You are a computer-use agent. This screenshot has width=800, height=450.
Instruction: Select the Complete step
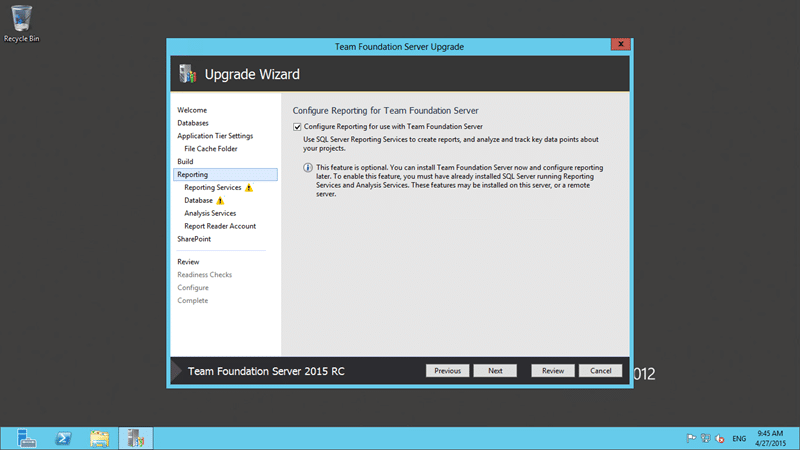click(x=192, y=301)
